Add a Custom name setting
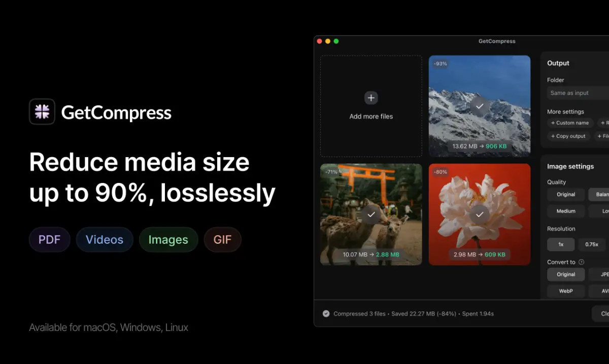The width and height of the screenshot is (609, 364). (570, 123)
